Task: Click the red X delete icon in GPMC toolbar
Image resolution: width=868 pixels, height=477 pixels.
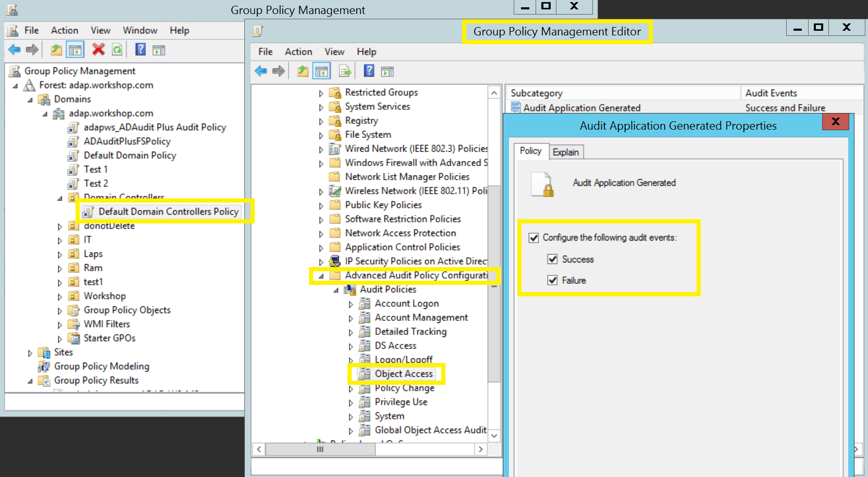Action: (98, 49)
